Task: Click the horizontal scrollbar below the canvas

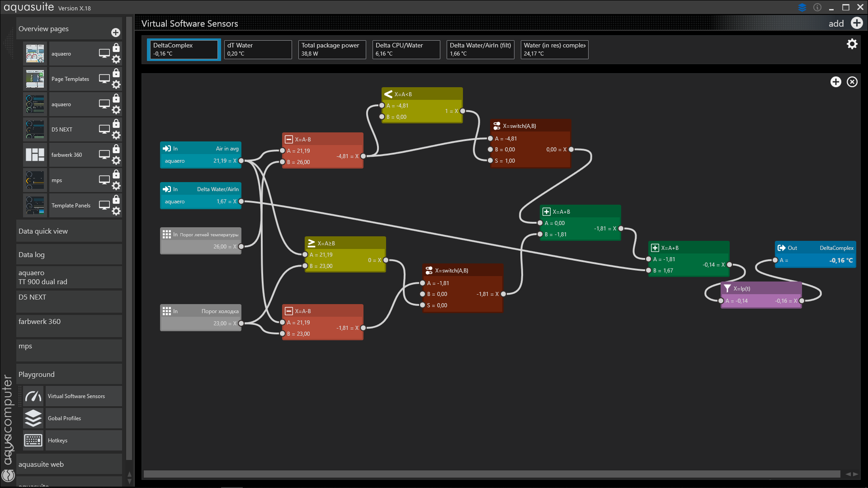Action: [x=491, y=474]
